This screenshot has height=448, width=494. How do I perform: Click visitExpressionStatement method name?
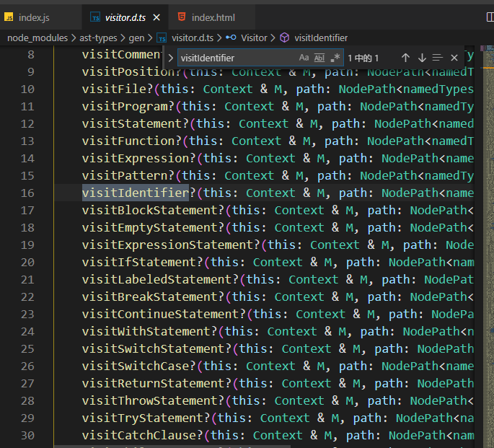click(167, 245)
